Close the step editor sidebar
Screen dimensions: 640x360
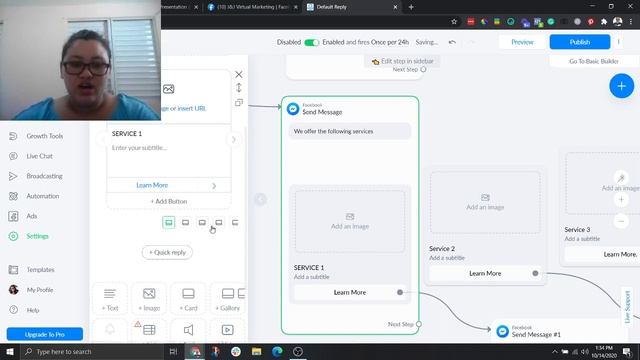pyautogui.click(x=239, y=74)
